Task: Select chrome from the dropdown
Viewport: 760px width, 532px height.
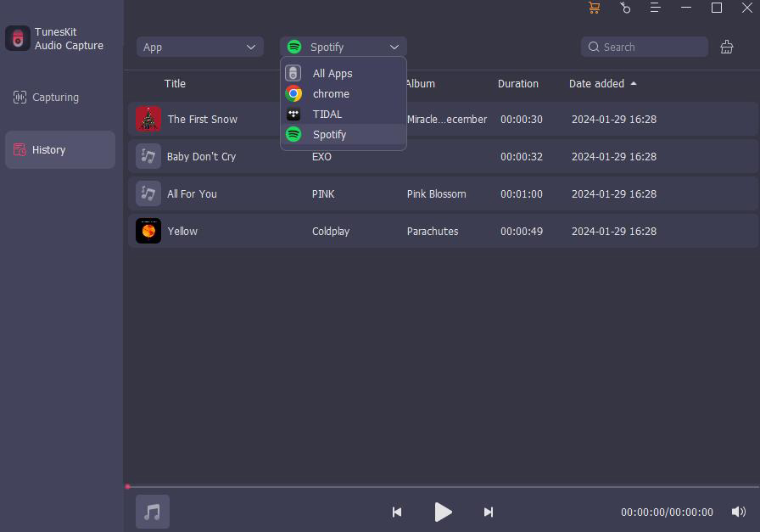Action: [x=344, y=93]
